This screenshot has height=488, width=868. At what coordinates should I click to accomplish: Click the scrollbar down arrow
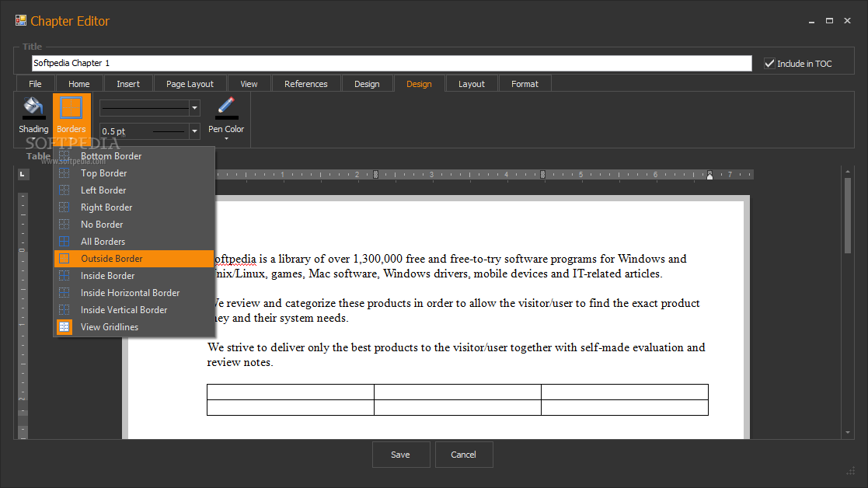[848, 433]
